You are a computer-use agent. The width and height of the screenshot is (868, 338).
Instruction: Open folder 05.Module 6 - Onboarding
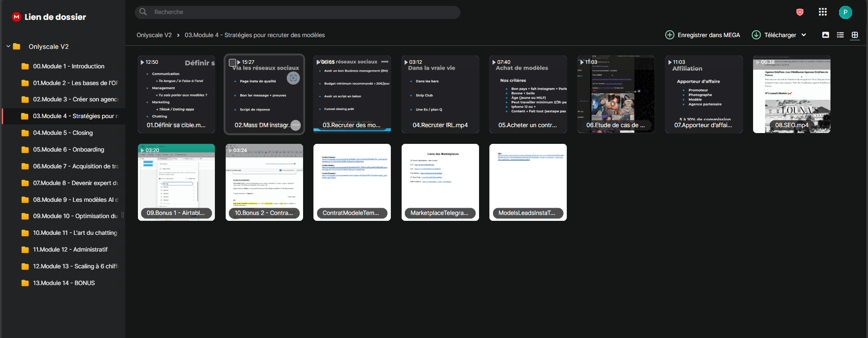64,149
